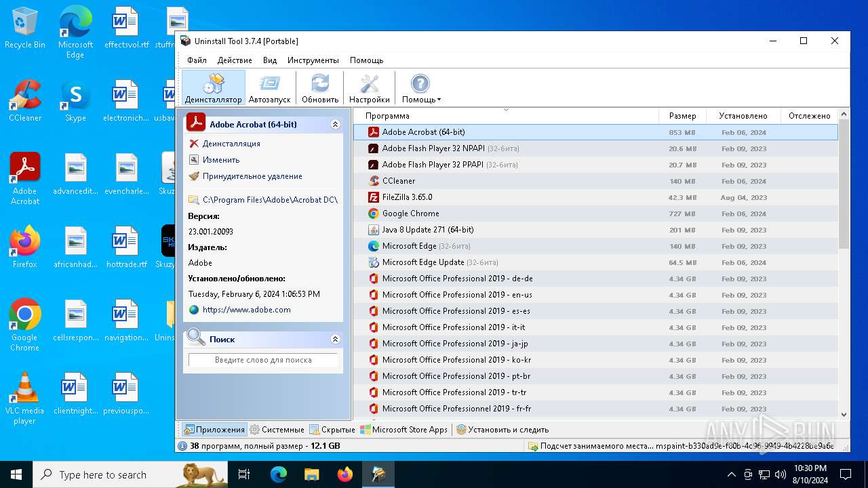Click Принудительное удаление link
The image size is (868, 488).
(x=252, y=176)
